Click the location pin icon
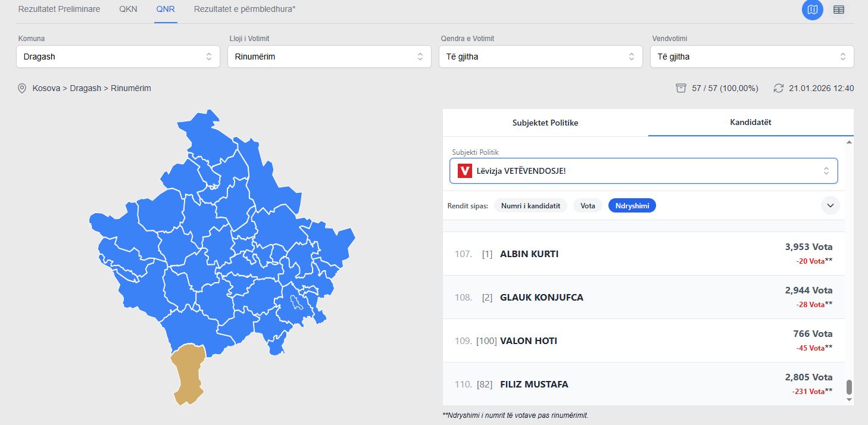The image size is (868, 425). tap(22, 88)
